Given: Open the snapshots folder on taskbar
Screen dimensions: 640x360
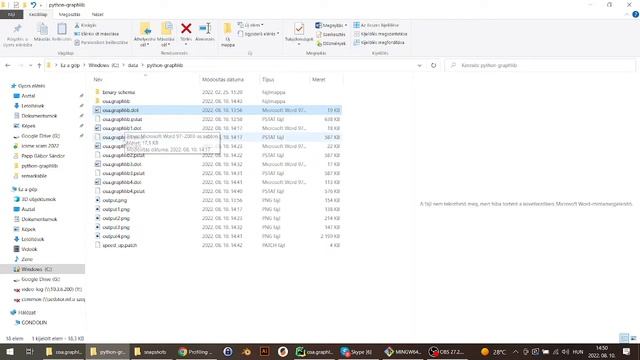Looking at the screenshot, I should coord(151,351).
